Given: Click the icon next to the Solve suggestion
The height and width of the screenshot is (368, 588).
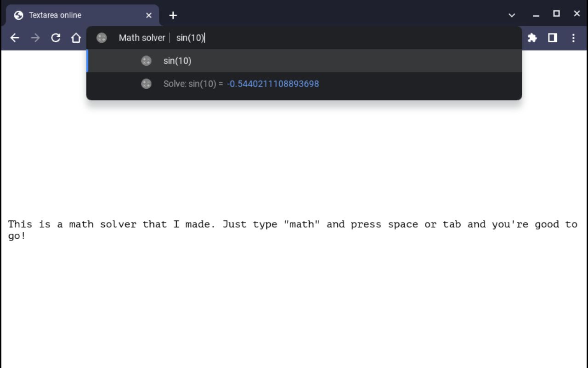Looking at the screenshot, I should [146, 84].
